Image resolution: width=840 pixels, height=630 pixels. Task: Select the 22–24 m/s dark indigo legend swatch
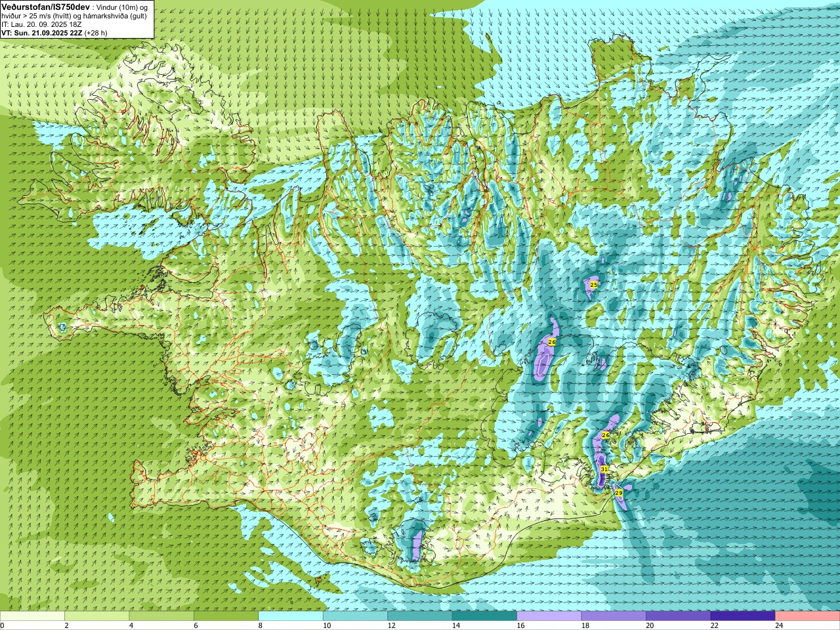(743, 616)
